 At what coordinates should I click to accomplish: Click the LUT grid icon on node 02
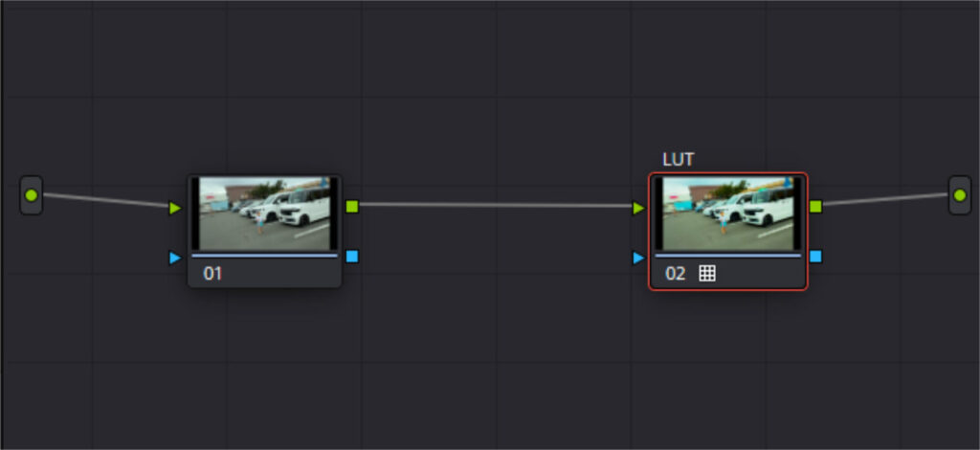point(707,273)
